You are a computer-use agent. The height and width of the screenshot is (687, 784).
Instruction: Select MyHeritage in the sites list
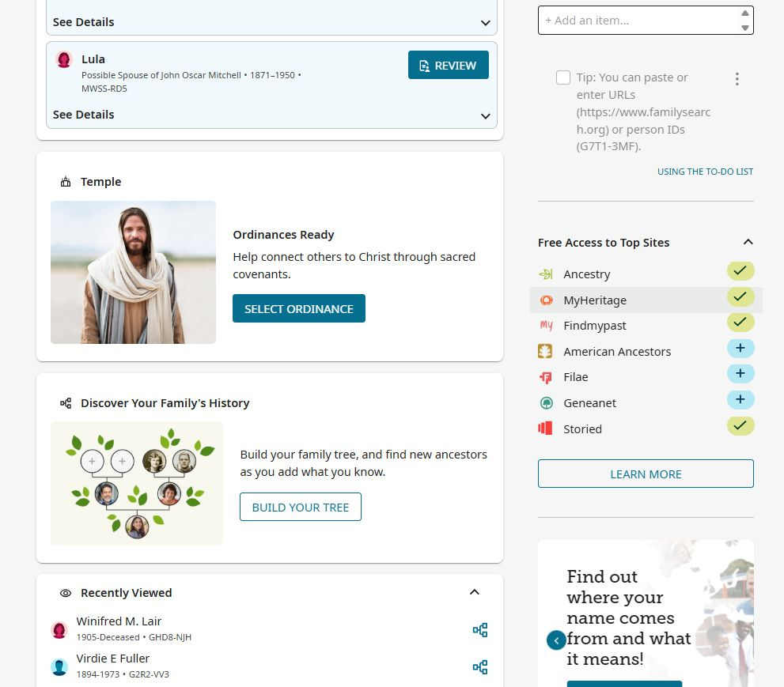(x=646, y=300)
